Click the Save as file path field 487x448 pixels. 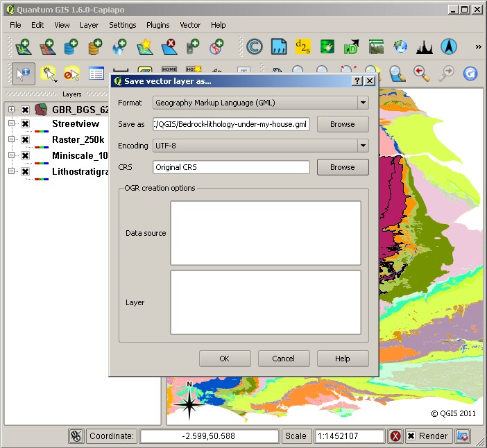coord(231,124)
